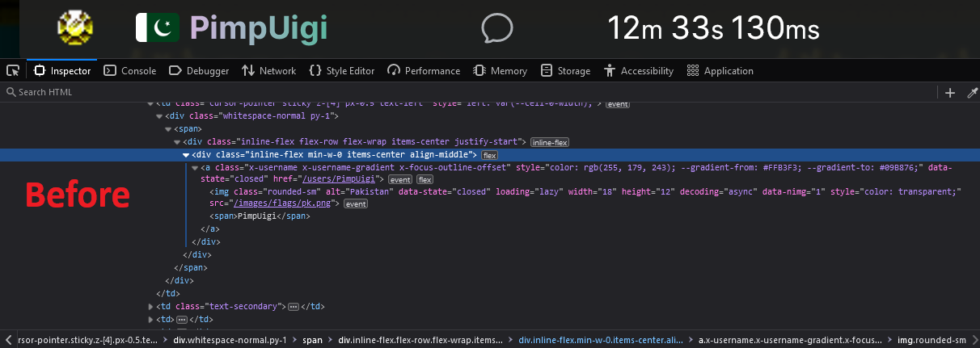Open the Network tab
Screen dimensions: 980x348
coord(269,71)
